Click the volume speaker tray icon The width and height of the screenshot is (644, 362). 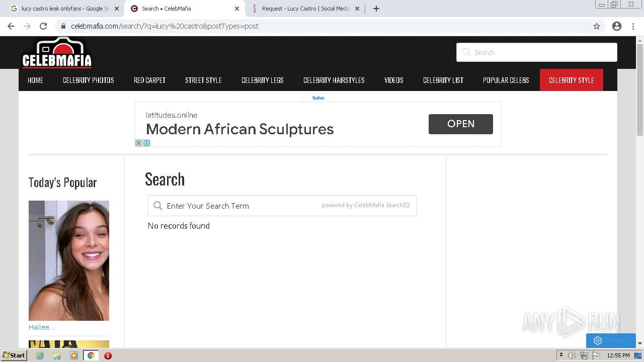point(572,355)
